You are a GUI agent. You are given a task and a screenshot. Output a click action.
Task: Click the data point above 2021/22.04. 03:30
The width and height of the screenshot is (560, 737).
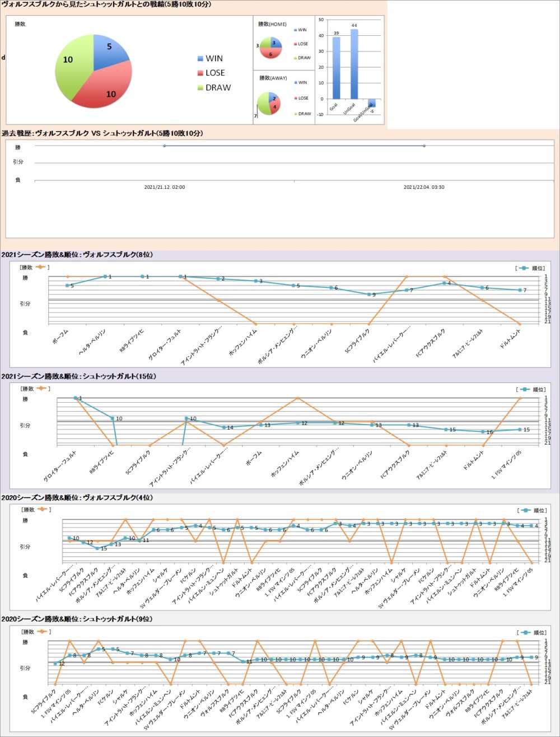tap(424, 146)
